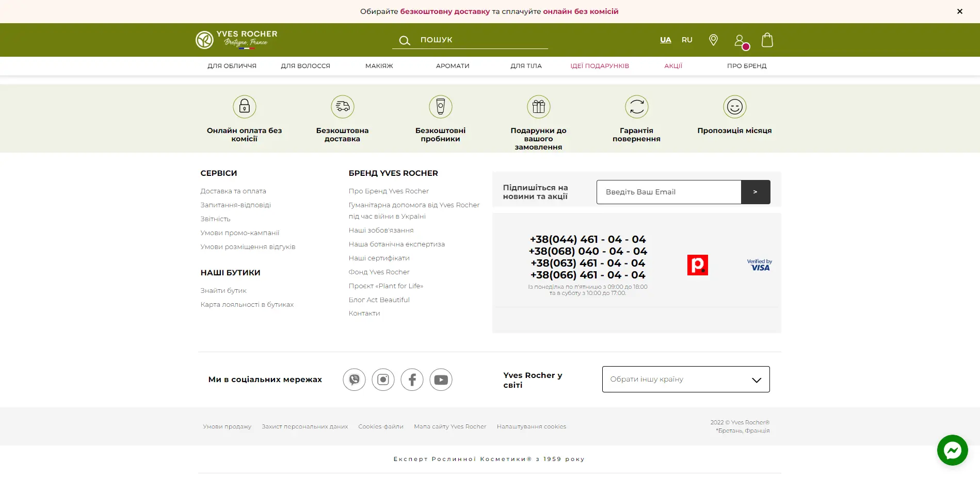This screenshot has width=980, height=478.
Task: Click the 'Пропозиція місяця' label
Action: click(735, 131)
